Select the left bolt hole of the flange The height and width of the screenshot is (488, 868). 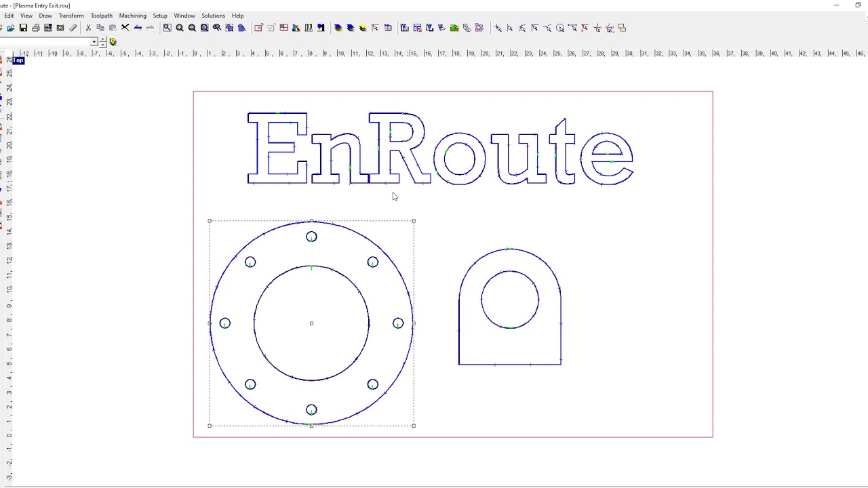click(225, 323)
